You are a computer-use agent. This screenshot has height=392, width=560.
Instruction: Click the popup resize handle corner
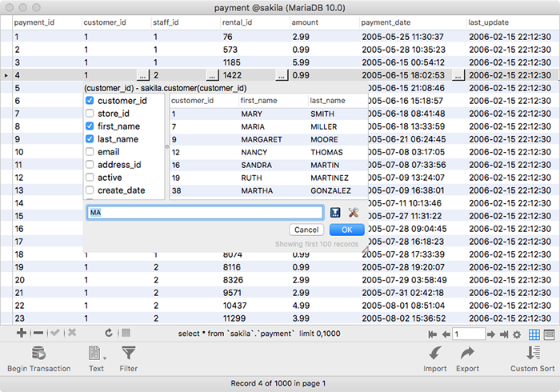click(x=365, y=249)
